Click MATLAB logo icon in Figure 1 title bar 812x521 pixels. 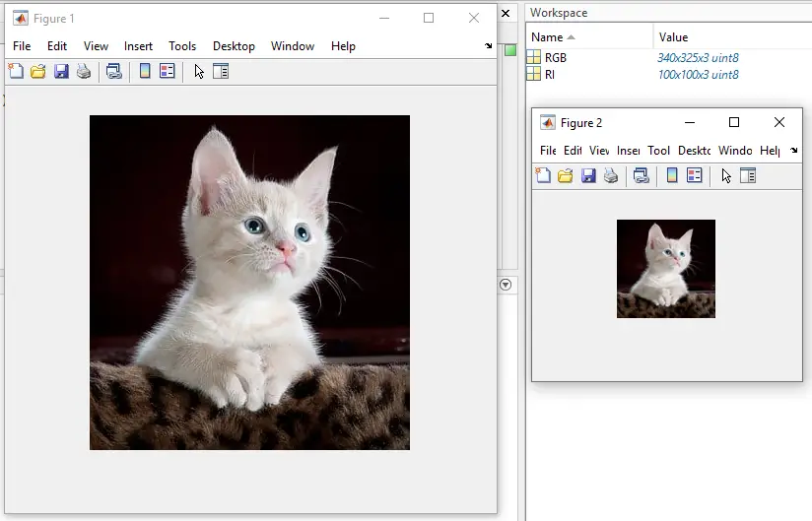pyautogui.click(x=20, y=18)
